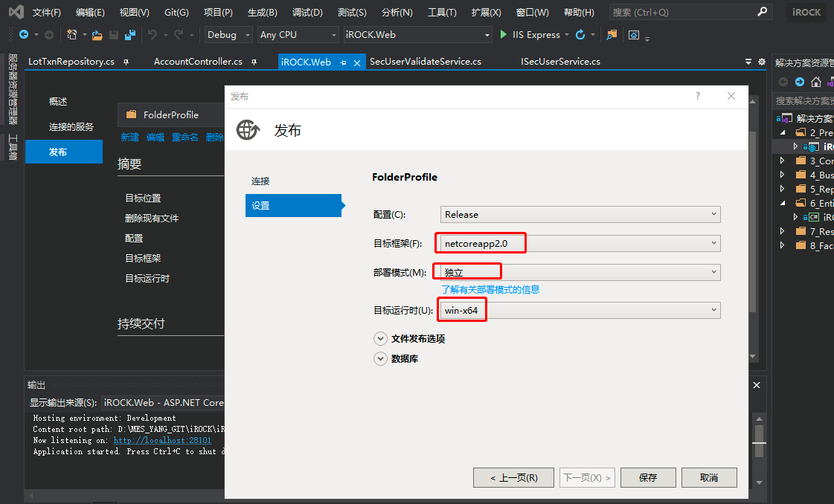
Task: Open the Debug configuration dropdown
Action: [228, 34]
